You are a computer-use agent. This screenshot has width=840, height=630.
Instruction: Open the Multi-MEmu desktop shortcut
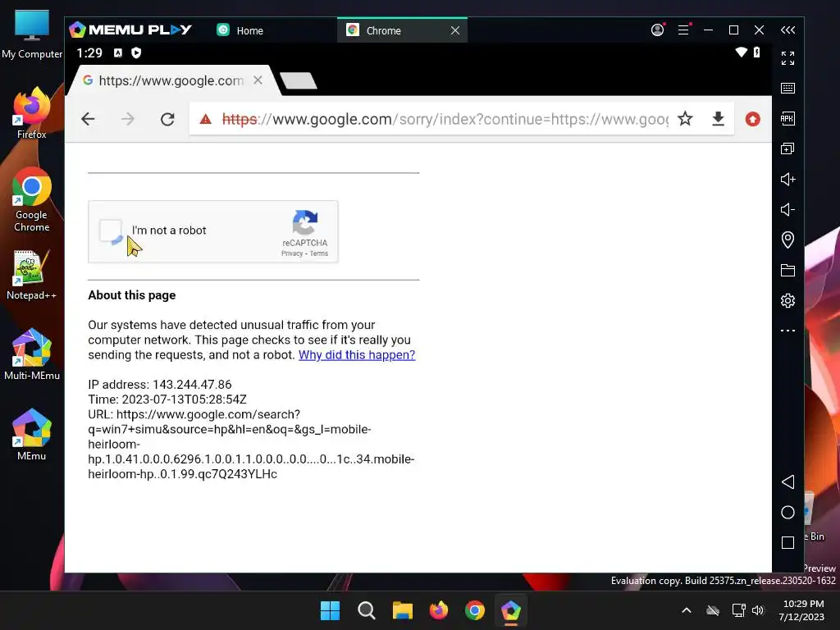point(32,354)
